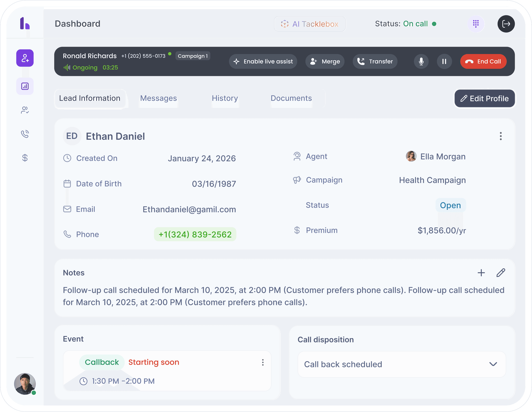Switch to the Messages tab
532x412 pixels.
pyautogui.click(x=158, y=98)
